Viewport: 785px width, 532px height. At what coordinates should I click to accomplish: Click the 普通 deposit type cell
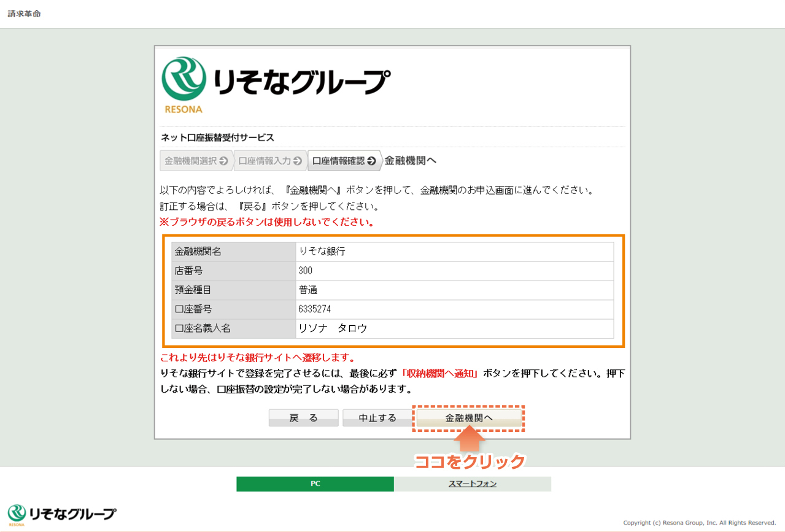(454, 290)
